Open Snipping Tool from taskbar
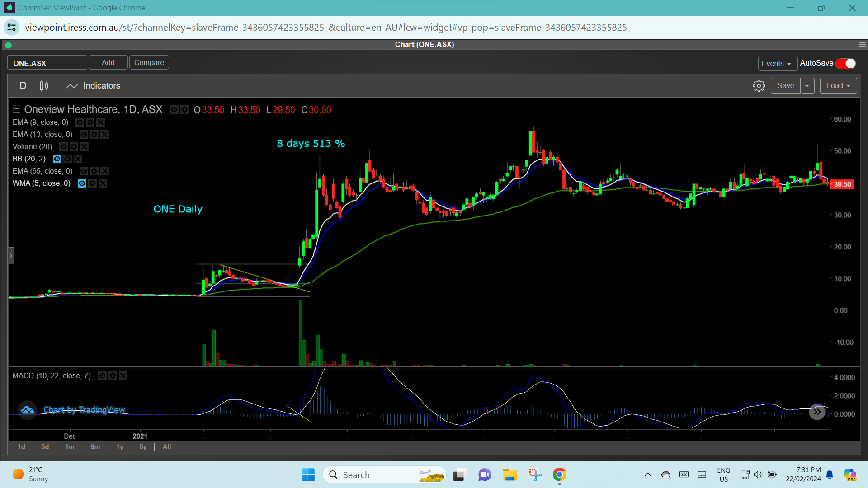The width and height of the screenshot is (868, 488). (x=535, y=475)
